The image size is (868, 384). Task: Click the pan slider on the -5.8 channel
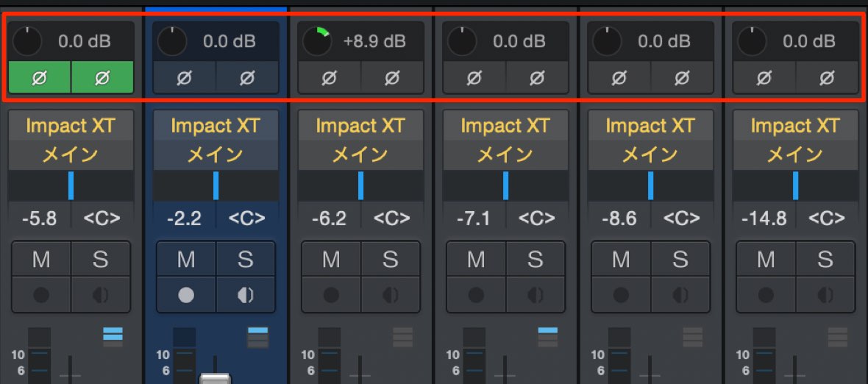(x=71, y=185)
